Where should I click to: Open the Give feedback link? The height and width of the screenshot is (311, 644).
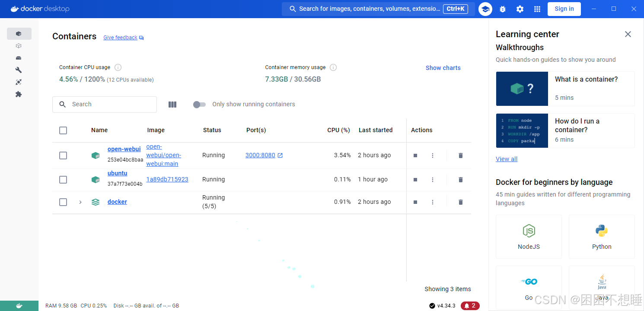(124, 38)
